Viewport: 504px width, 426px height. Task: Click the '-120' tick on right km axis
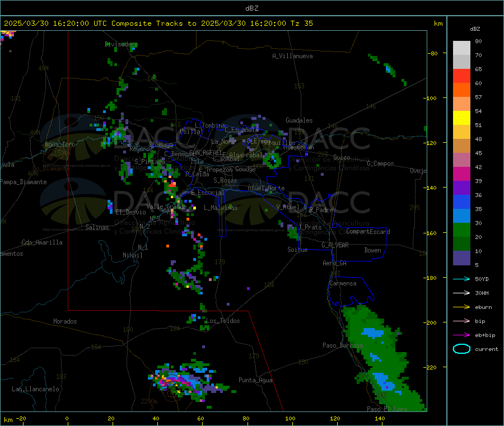[x=431, y=143]
